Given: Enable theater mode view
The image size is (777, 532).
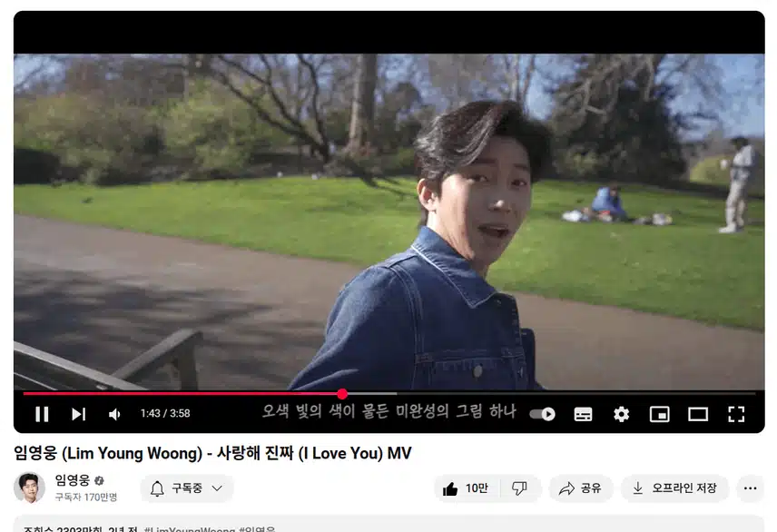Looking at the screenshot, I should click(698, 414).
